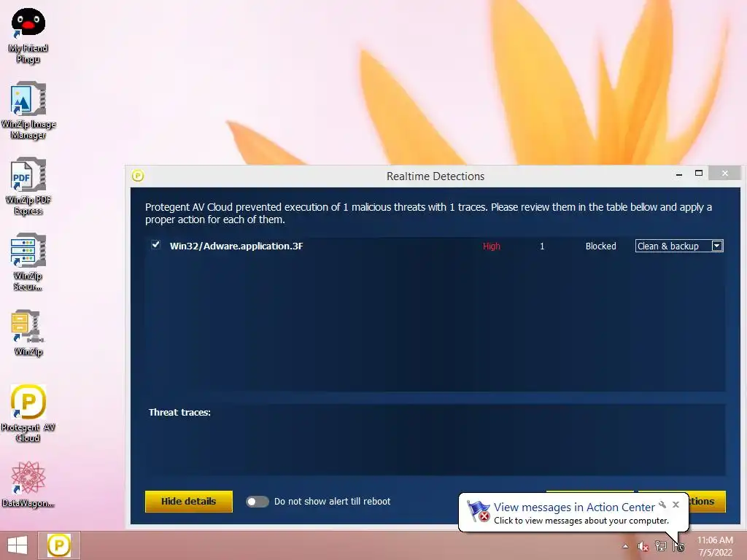Click the Realtime Detections title text
The image size is (747, 560).
[x=436, y=176]
